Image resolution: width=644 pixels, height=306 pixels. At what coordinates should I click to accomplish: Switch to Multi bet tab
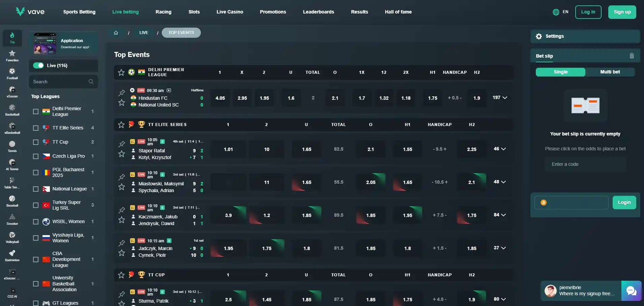click(x=610, y=72)
